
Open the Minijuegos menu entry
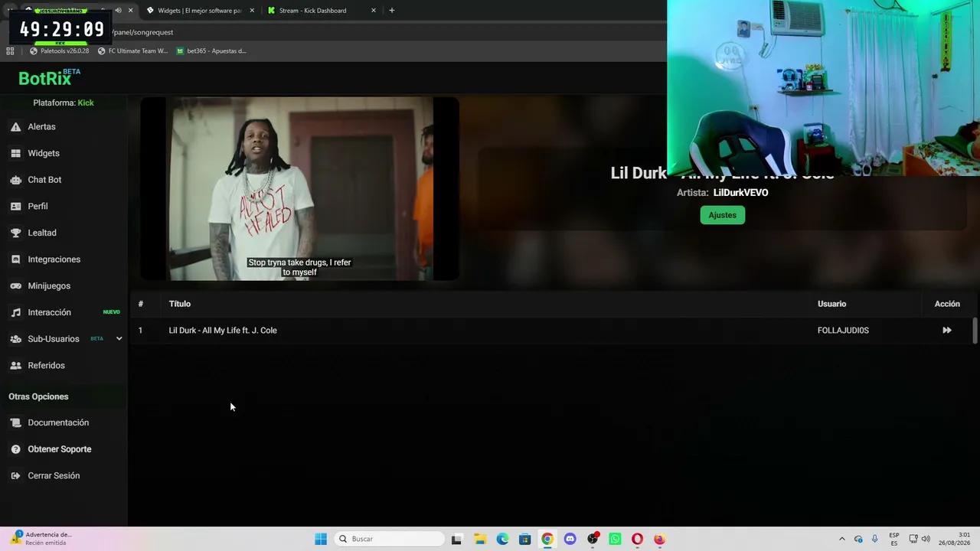pyautogui.click(x=49, y=286)
